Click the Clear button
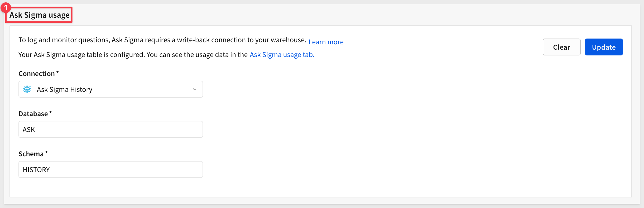The width and height of the screenshot is (644, 208). click(561, 47)
